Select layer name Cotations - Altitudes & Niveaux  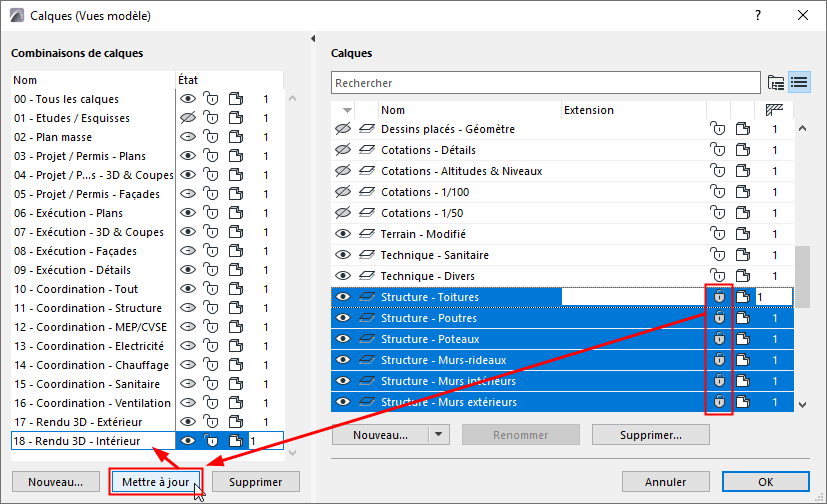point(461,171)
